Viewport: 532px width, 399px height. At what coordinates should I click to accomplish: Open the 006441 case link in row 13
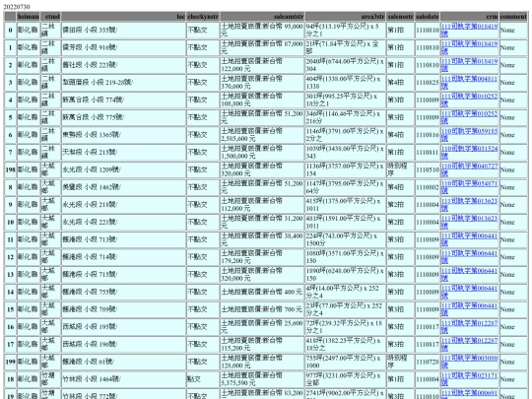pos(469,275)
